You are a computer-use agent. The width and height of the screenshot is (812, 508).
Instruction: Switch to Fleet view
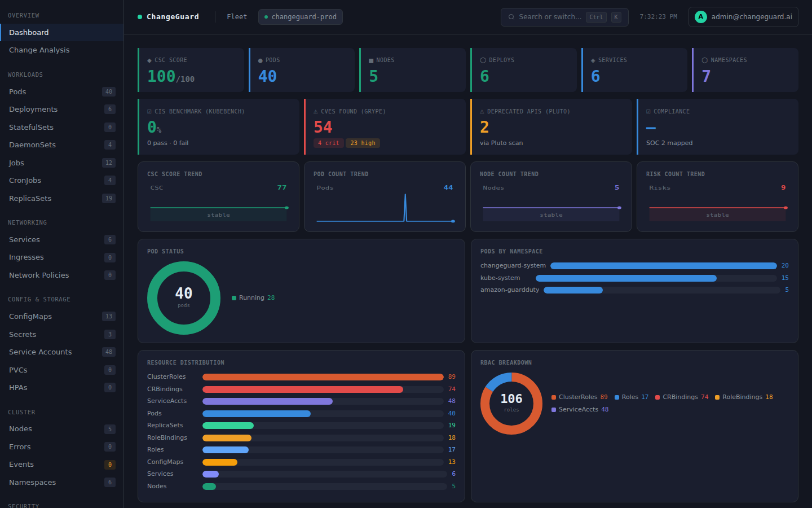[237, 17]
